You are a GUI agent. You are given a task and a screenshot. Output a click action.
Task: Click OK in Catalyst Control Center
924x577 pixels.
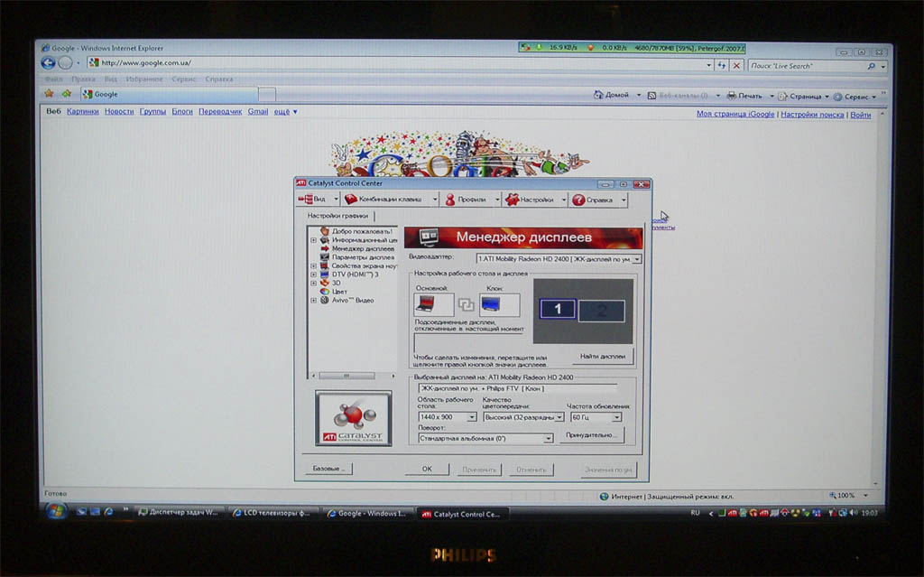(427, 469)
